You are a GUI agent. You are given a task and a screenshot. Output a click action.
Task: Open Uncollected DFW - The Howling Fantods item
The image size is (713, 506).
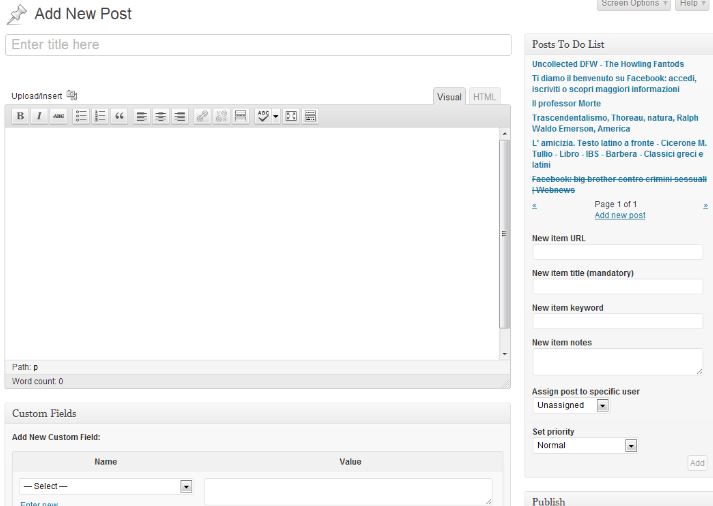point(608,64)
